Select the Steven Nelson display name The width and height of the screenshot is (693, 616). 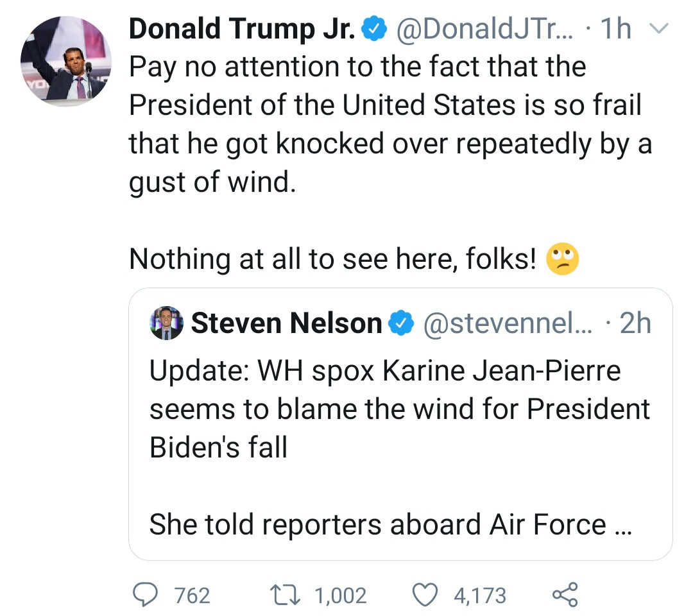coord(286,323)
